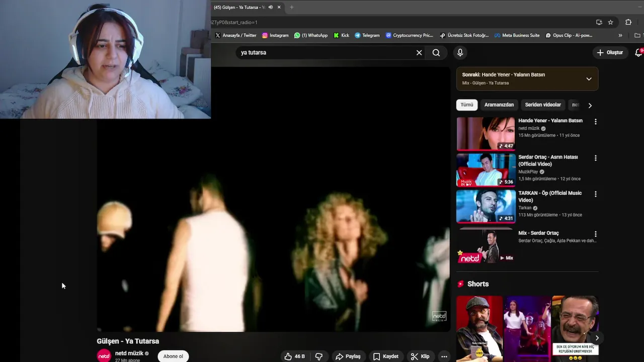Open the Telegram bookmark
644x362 pixels.
pos(367,35)
